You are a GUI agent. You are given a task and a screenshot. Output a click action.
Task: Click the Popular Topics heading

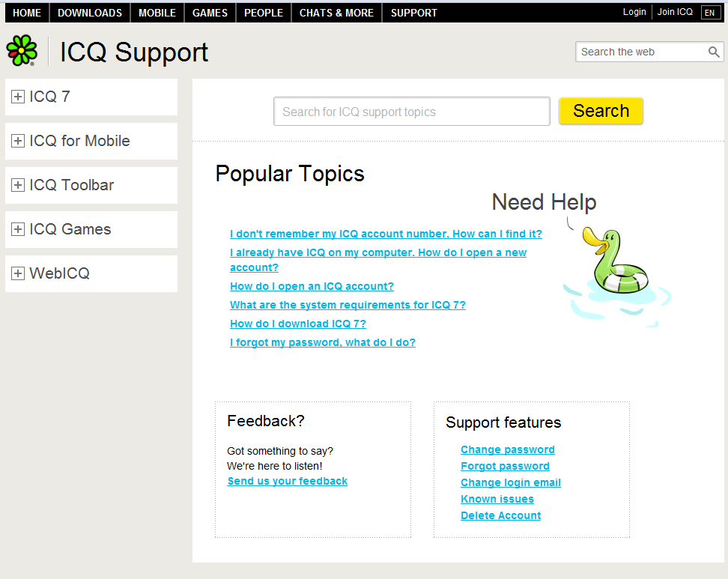coord(290,174)
